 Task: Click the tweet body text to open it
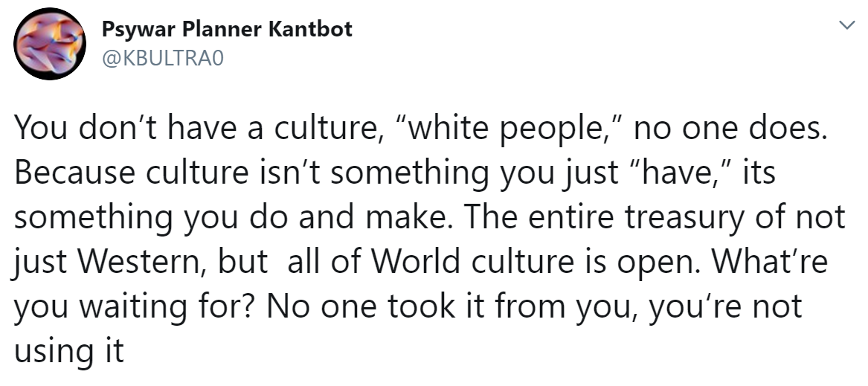coord(429,239)
